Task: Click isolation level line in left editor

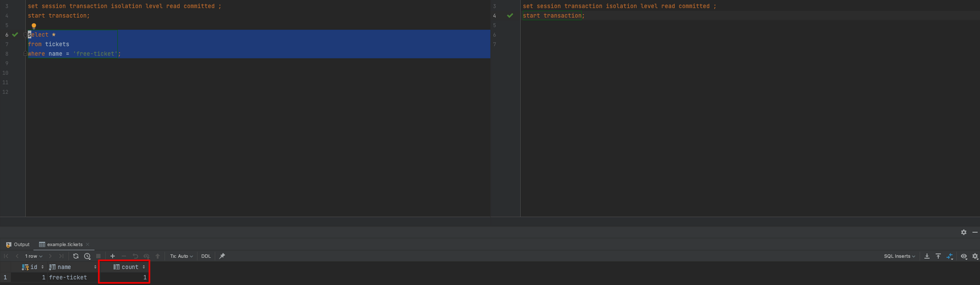Action: pyautogui.click(x=124, y=6)
